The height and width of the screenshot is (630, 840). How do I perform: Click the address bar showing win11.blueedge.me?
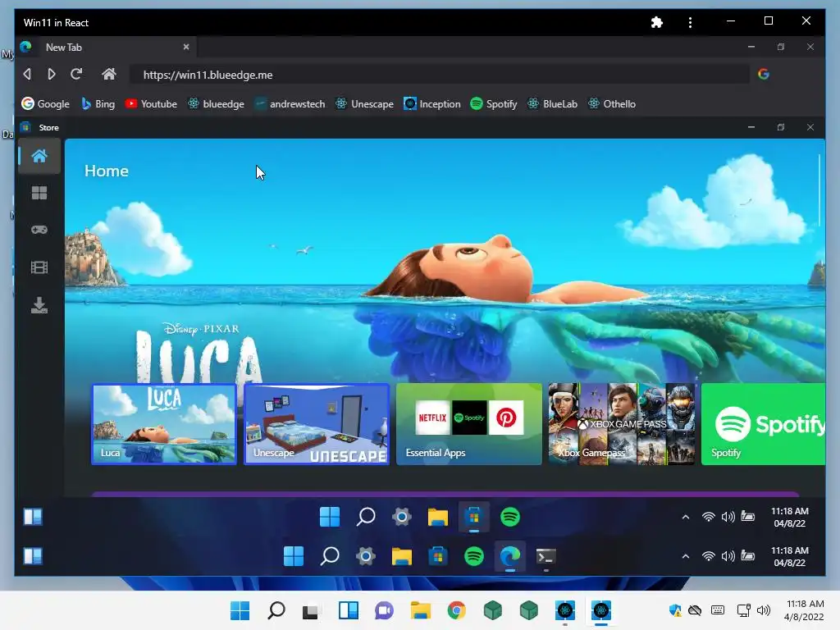click(440, 75)
